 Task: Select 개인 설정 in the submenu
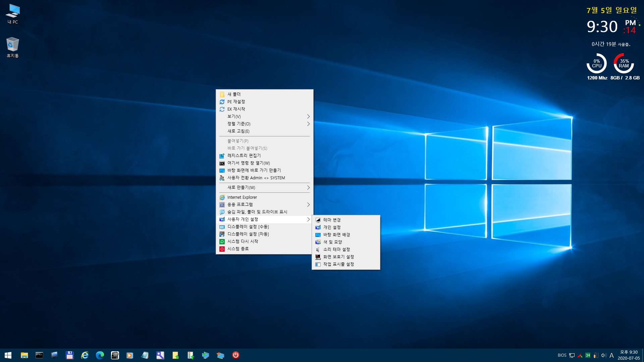tap(346, 227)
